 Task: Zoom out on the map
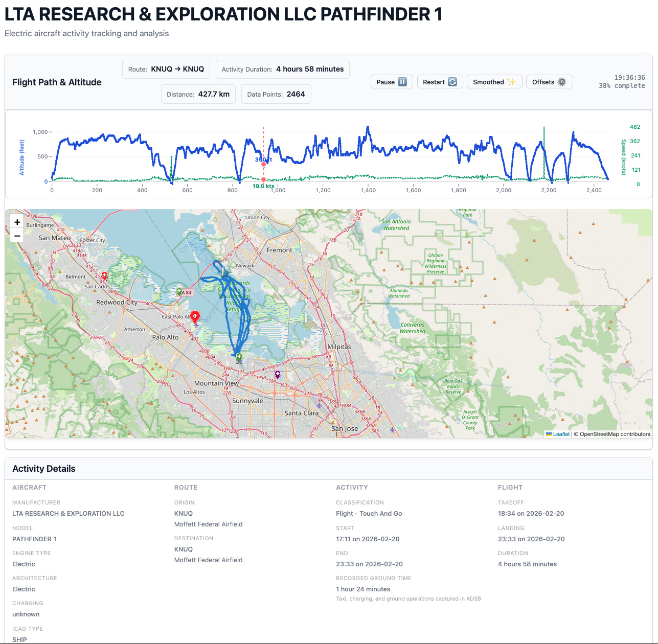tap(17, 236)
